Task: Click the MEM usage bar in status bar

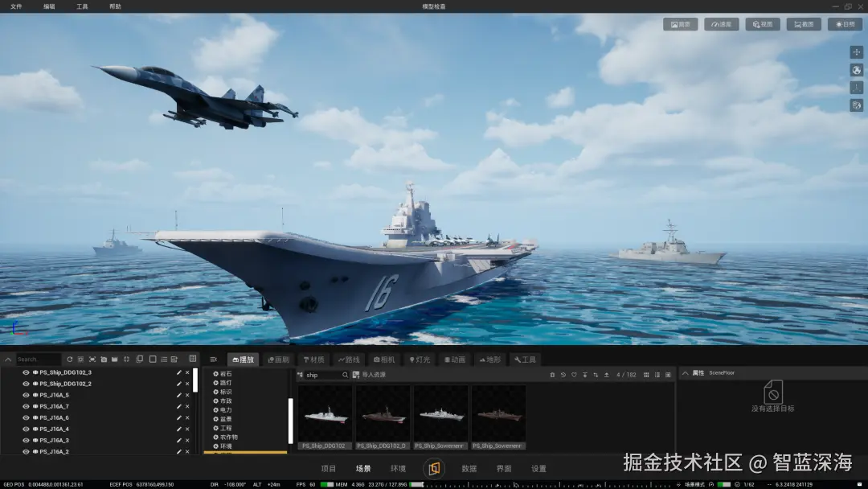Action: [417, 484]
